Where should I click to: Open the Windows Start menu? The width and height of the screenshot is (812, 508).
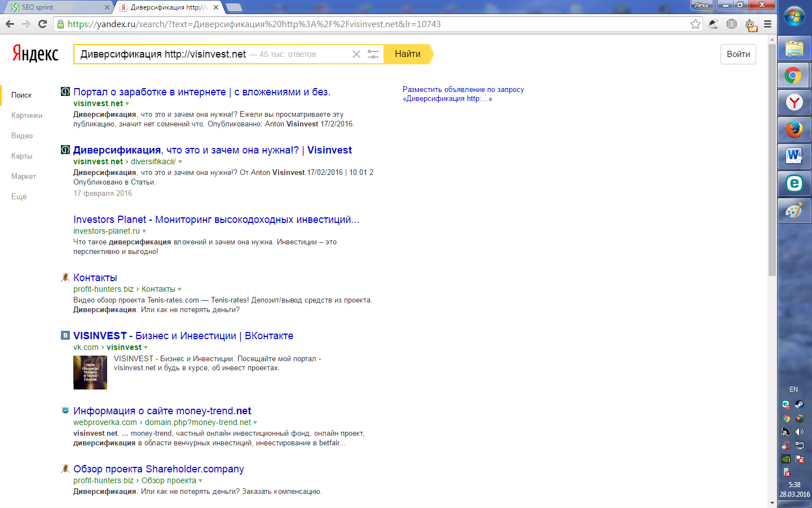tap(795, 16)
